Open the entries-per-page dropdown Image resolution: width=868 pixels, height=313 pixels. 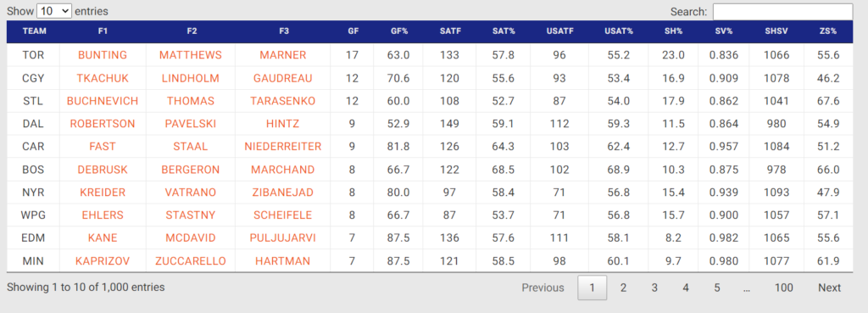(53, 10)
